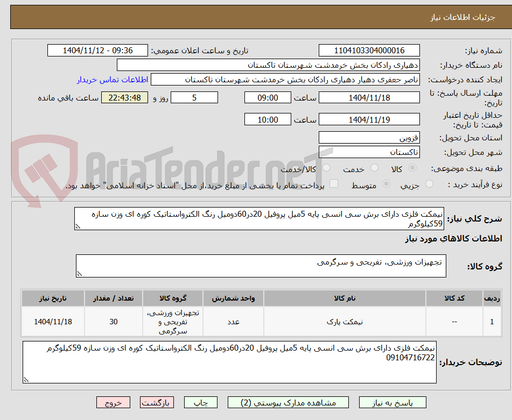
Task: Click the remaining days field showing 5
Action: pyautogui.click(x=194, y=97)
